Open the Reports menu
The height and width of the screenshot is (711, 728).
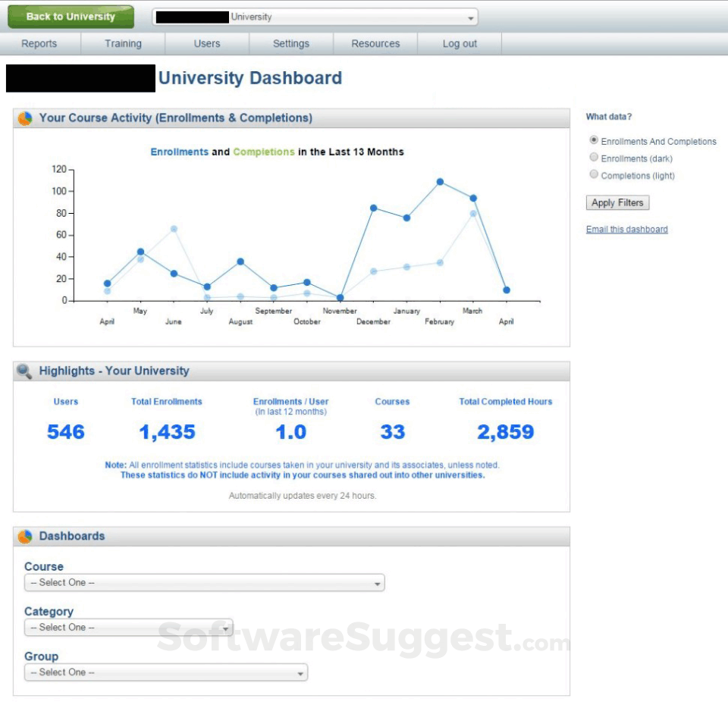(39, 43)
